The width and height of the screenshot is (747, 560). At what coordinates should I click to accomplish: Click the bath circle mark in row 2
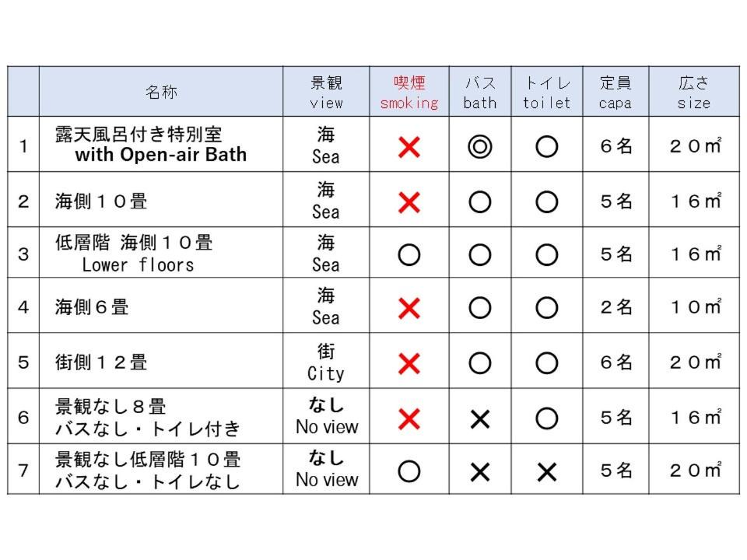[480, 202]
